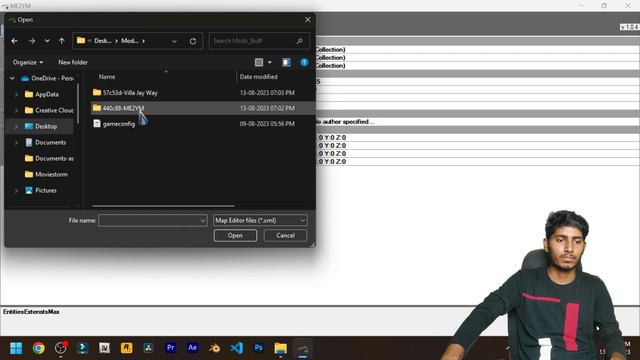
Task: Collapse the OneDrive - Personal tree node
Action: (12, 78)
